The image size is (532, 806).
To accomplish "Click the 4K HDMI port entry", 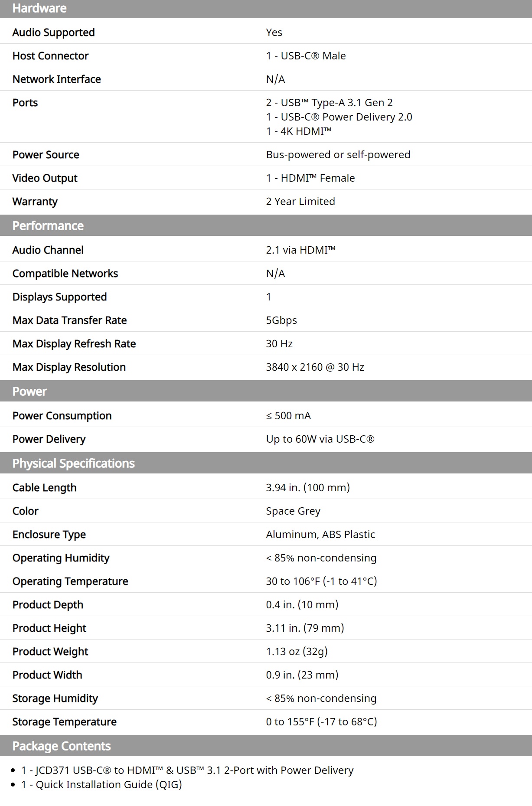I will click(298, 131).
